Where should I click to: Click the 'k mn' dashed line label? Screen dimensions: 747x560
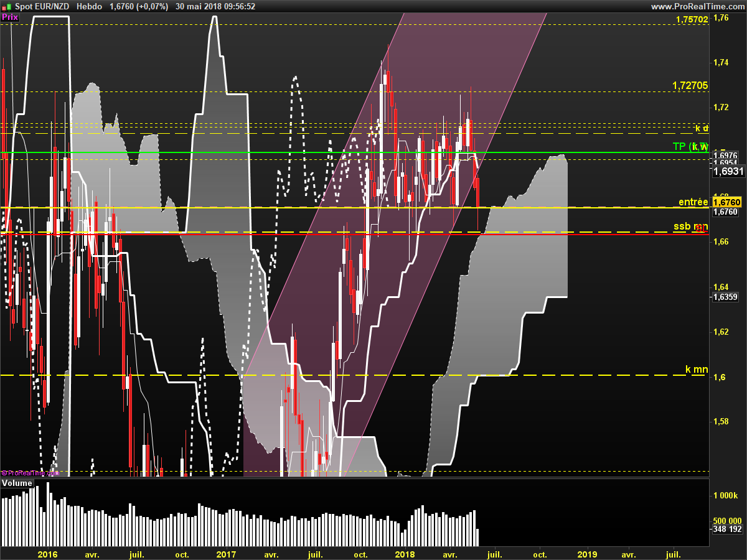coord(697,370)
